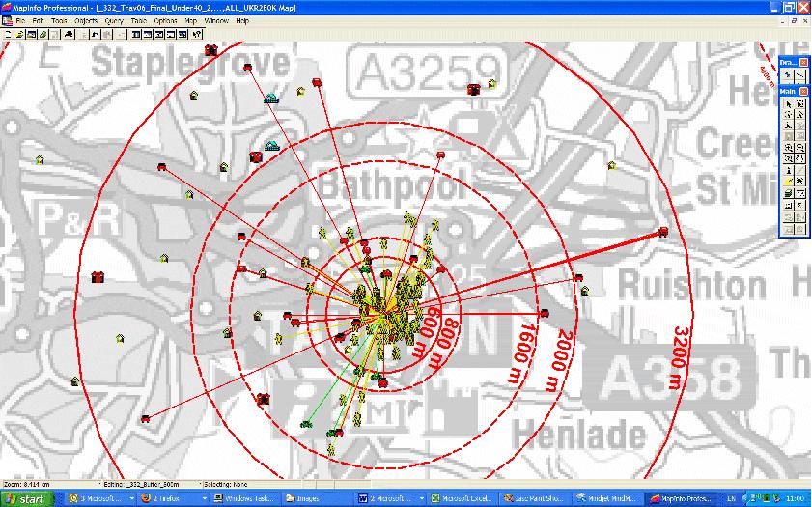Click the 2000 m buffer ring label
Screen dimensions: 812x507
click(x=559, y=360)
